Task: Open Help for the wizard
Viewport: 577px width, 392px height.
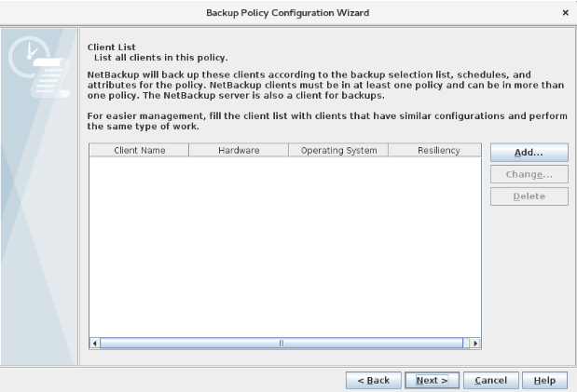Action: 544,380
